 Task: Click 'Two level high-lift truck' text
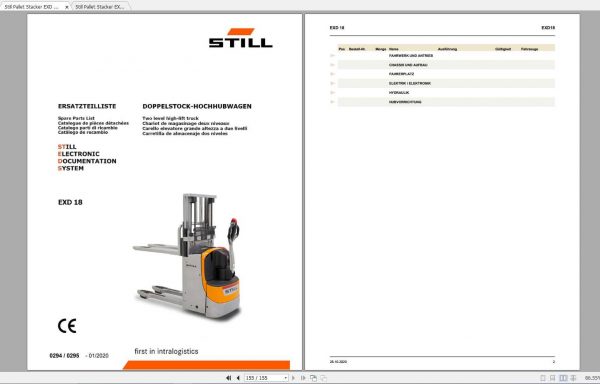(171, 118)
